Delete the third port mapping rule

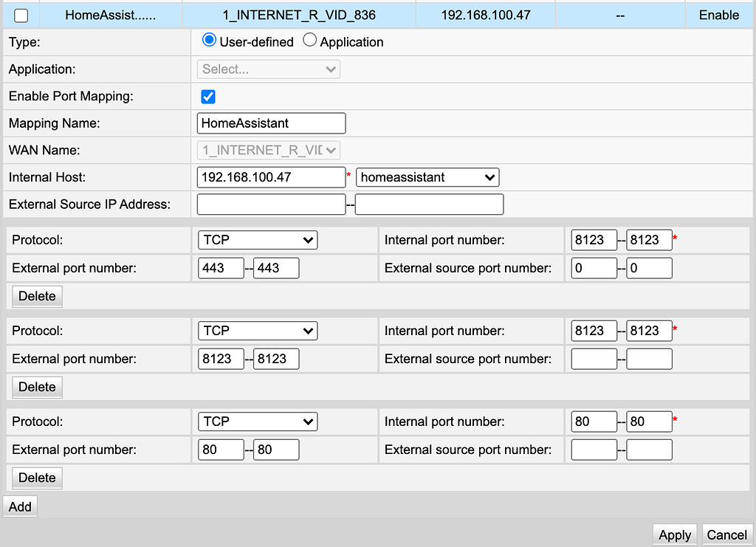(36, 478)
